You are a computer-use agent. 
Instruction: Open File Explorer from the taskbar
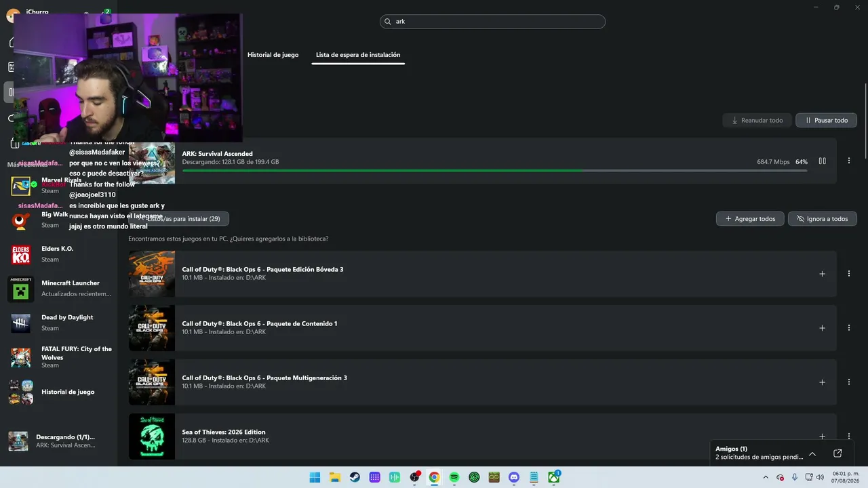pyautogui.click(x=334, y=477)
